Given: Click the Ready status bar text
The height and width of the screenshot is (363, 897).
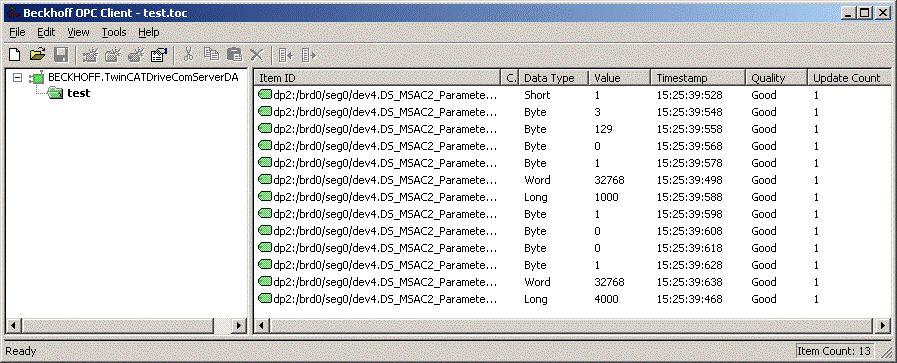Looking at the screenshot, I should coord(21,351).
